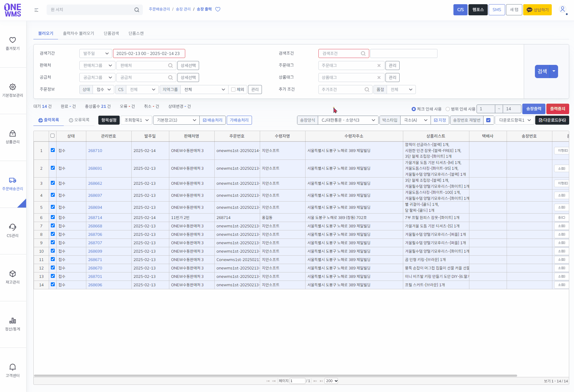The height and width of the screenshot is (392, 574).
Task: Open the 판매처그룹 dropdown
Action: [x=97, y=65]
